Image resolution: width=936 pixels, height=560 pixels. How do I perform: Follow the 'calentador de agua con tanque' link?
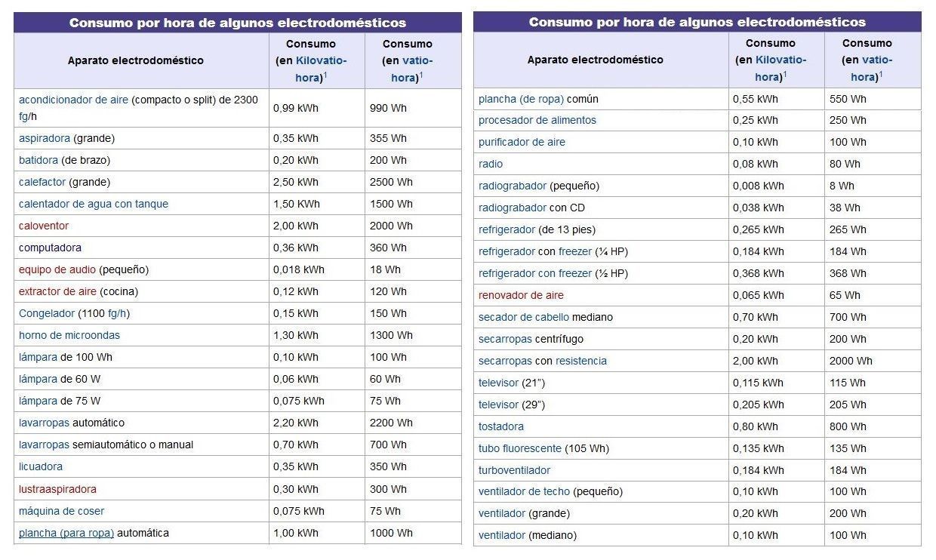(94, 204)
